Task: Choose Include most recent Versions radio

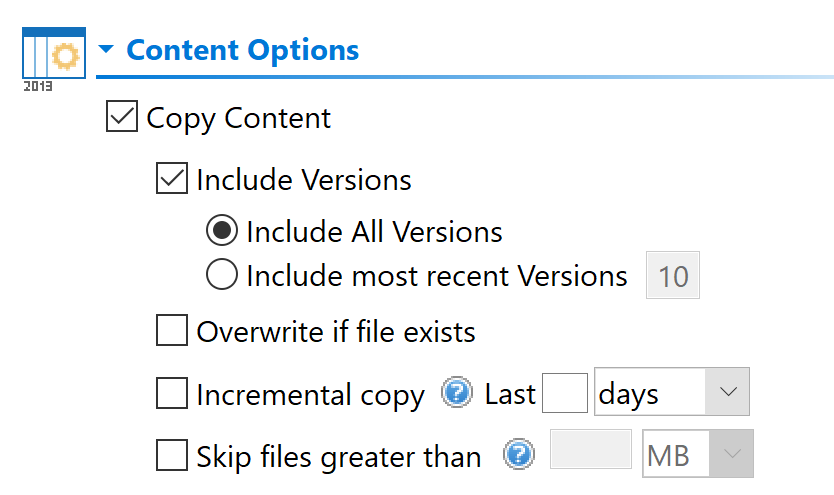Action: (x=221, y=275)
